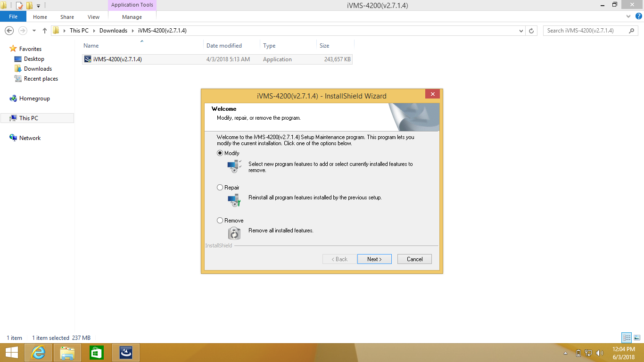Click Next in the InstallShield wizard
Screen dimensions: 644x362
(x=374, y=259)
